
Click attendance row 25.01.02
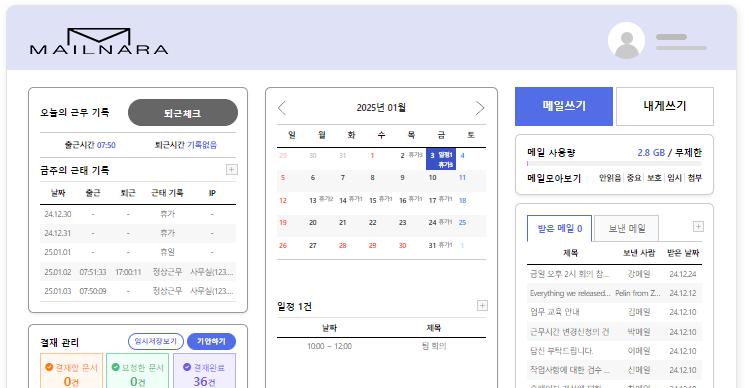(x=138, y=272)
